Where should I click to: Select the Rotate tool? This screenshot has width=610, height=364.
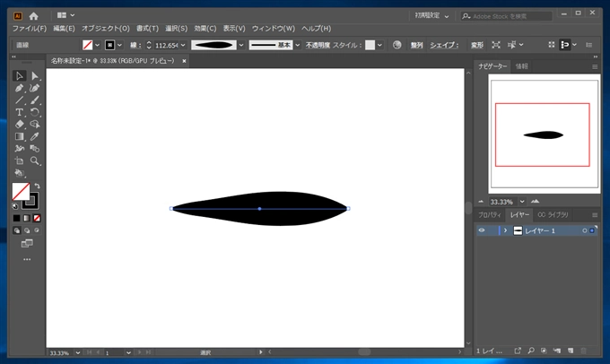point(35,112)
